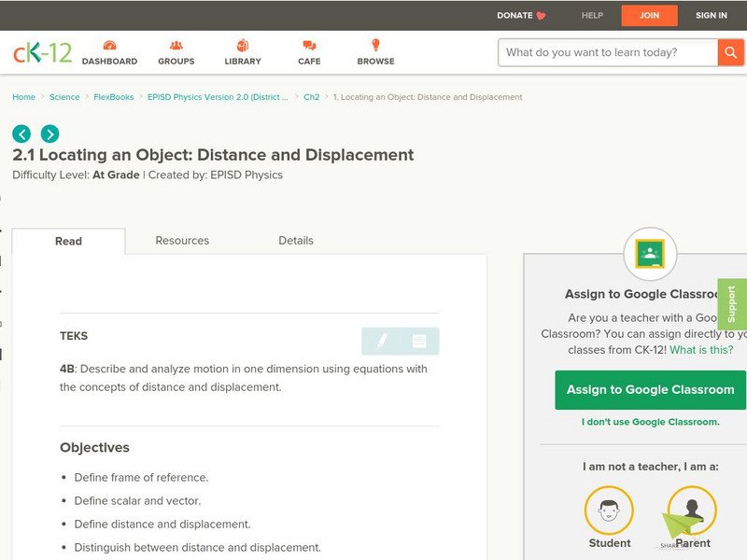Open the Details tab
The width and height of the screenshot is (747, 560).
click(x=297, y=241)
